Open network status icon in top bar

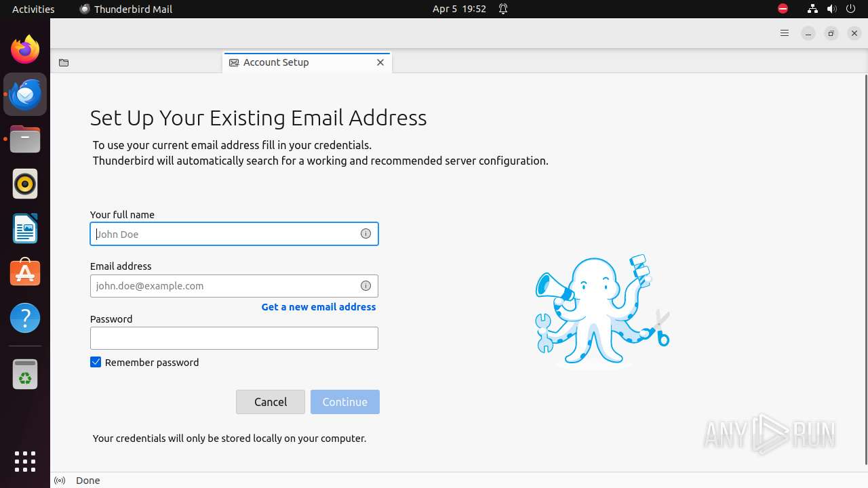[x=812, y=9]
